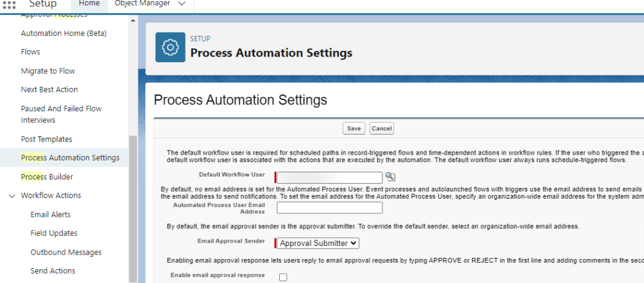Viewport: 644px width, 283px height.
Task: Click the Workflow Actions sidebar label
Action: point(51,196)
